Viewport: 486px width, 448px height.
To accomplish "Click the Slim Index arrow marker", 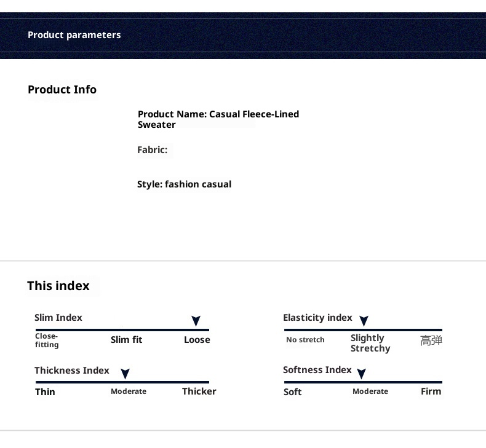I will point(196,321).
